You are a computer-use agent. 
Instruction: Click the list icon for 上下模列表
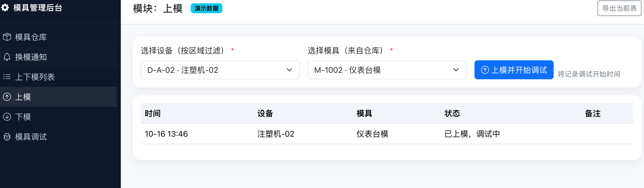coord(7,77)
